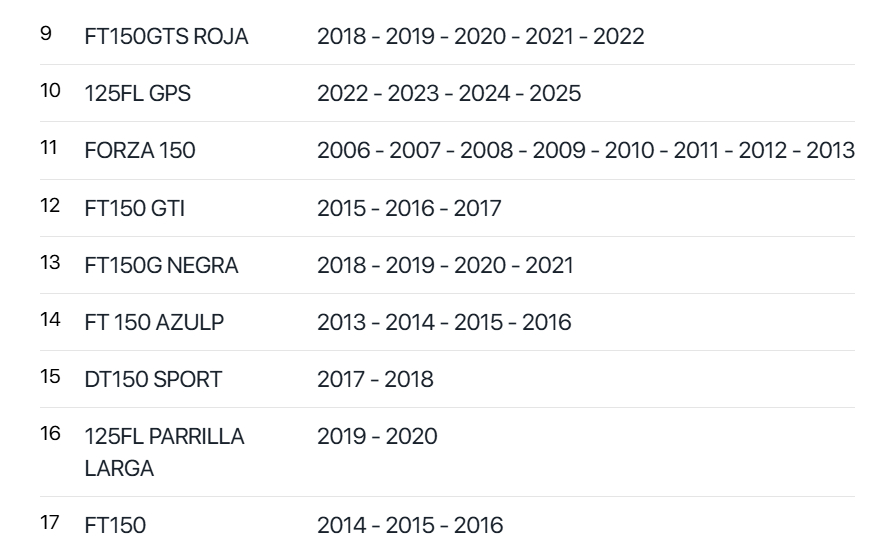Select the FT 150 AZULP model cell

pos(154,322)
